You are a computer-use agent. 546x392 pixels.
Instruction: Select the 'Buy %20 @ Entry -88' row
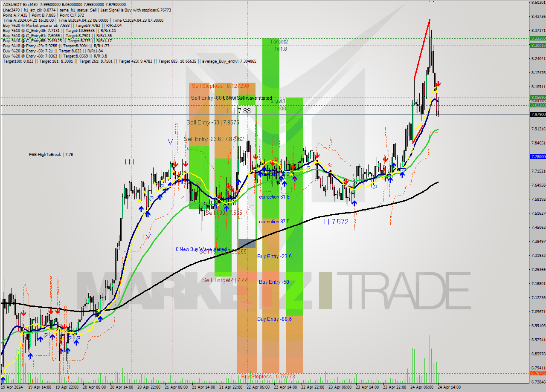pyautogui.click(x=55, y=56)
